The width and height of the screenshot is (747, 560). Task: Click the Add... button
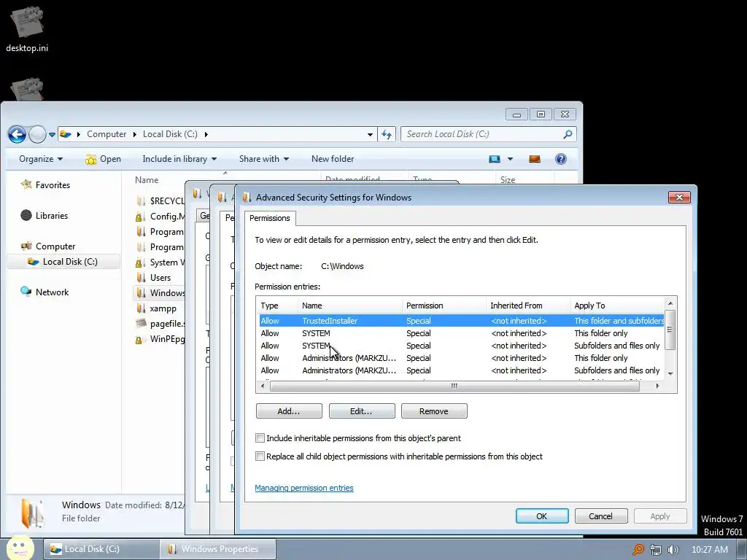click(x=289, y=411)
